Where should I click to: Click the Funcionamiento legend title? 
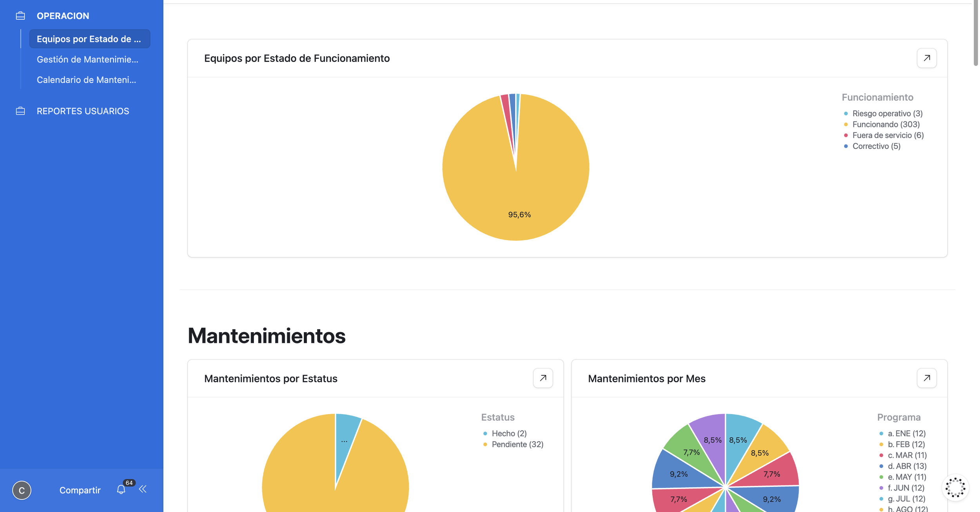[x=877, y=97]
